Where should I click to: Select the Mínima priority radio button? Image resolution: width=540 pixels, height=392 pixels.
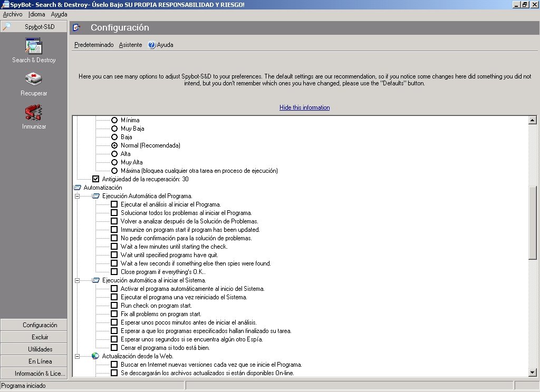(114, 120)
